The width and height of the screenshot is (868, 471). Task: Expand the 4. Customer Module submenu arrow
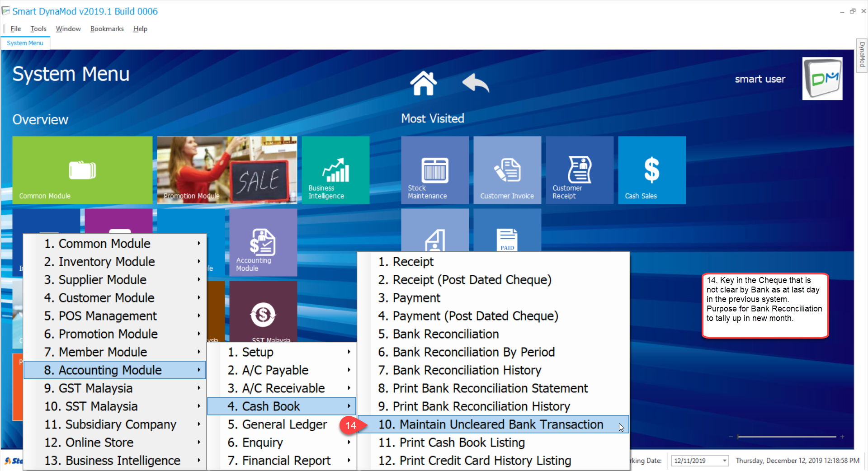click(199, 297)
